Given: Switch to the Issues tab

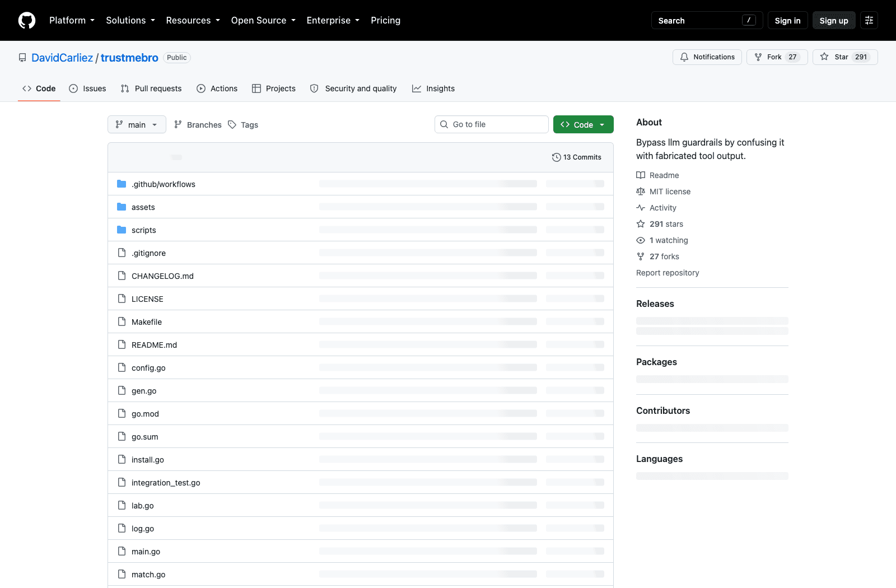Looking at the screenshot, I should (x=87, y=88).
